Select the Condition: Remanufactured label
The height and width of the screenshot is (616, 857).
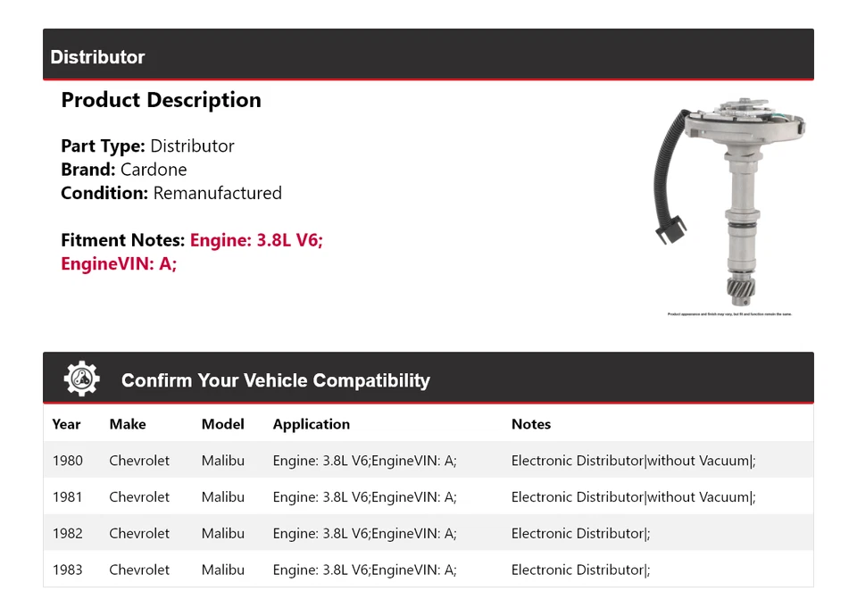[171, 193]
